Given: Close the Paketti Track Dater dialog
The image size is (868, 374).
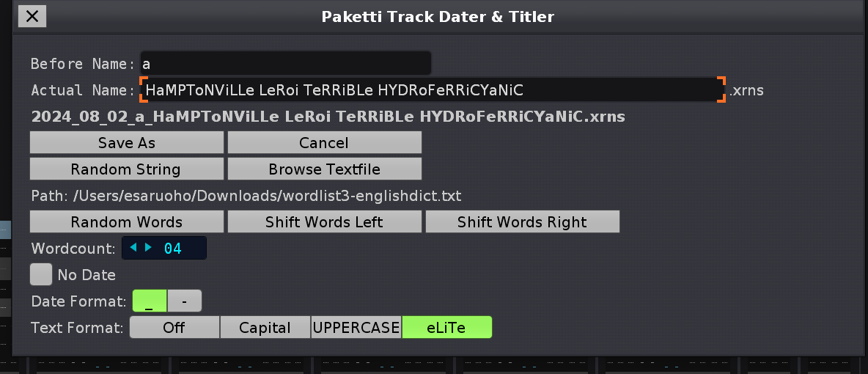Looking at the screenshot, I should [32, 15].
